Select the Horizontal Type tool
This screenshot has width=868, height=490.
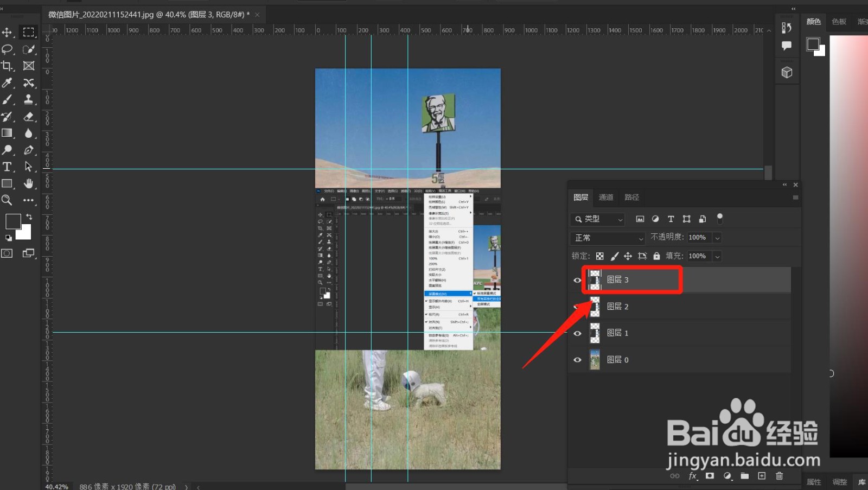point(7,167)
